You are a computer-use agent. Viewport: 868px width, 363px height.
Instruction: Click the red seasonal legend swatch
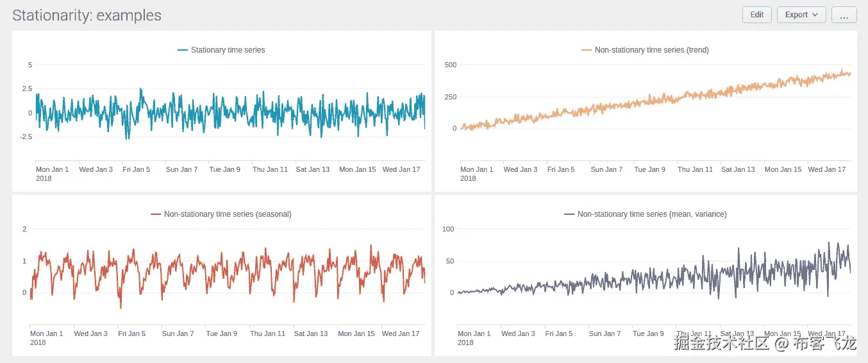point(156,214)
